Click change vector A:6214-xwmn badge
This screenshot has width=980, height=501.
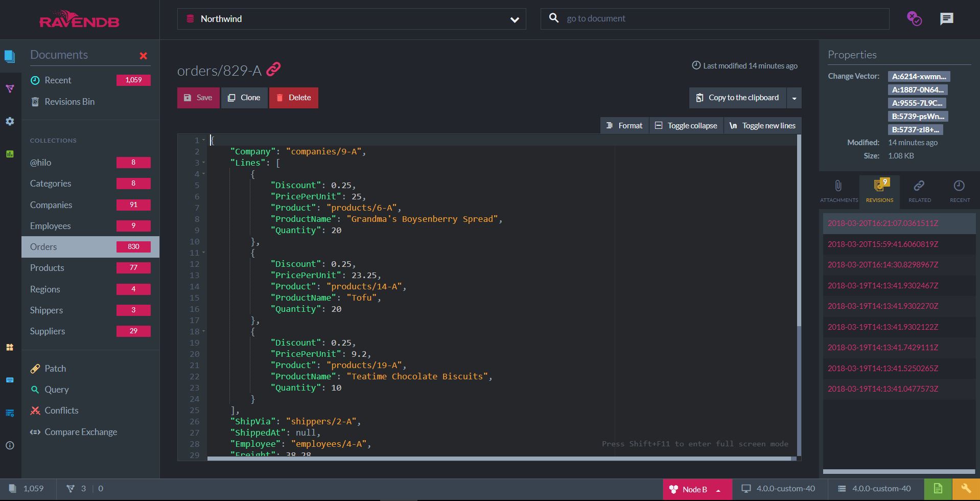[x=919, y=77]
